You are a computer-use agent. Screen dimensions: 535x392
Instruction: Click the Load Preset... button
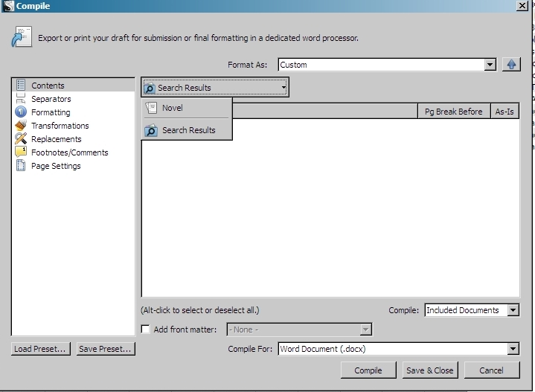click(x=41, y=349)
